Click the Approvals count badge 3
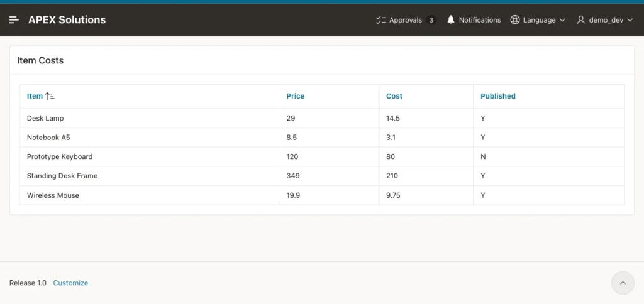Viewport: 644px width, 304px height. pyautogui.click(x=431, y=19)
